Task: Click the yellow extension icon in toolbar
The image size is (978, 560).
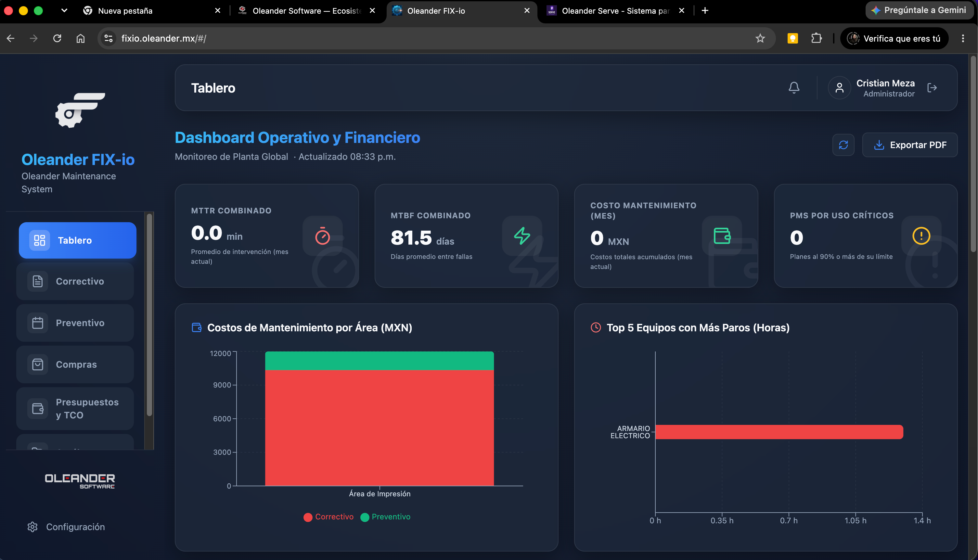Action: 792,38
